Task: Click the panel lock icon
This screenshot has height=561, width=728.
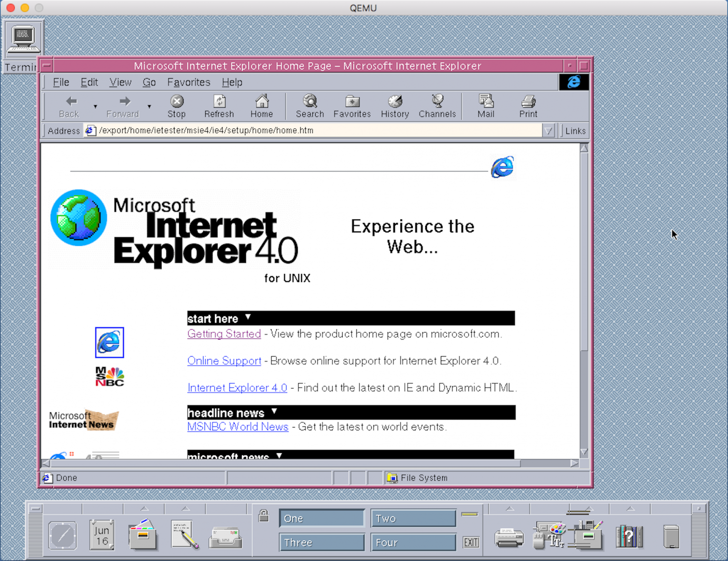Action: coord(264,516)
